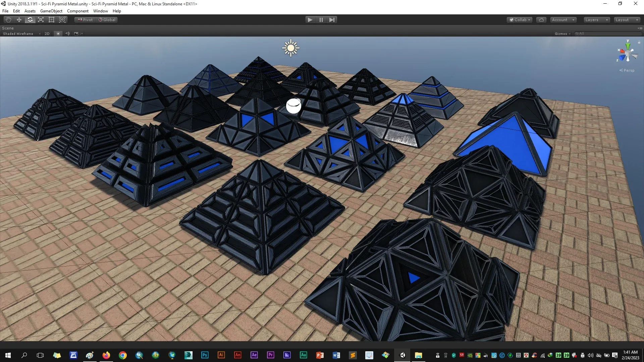Select the Scale tool
This screenshot has height=362, width=644.
[x=41, y=20]
